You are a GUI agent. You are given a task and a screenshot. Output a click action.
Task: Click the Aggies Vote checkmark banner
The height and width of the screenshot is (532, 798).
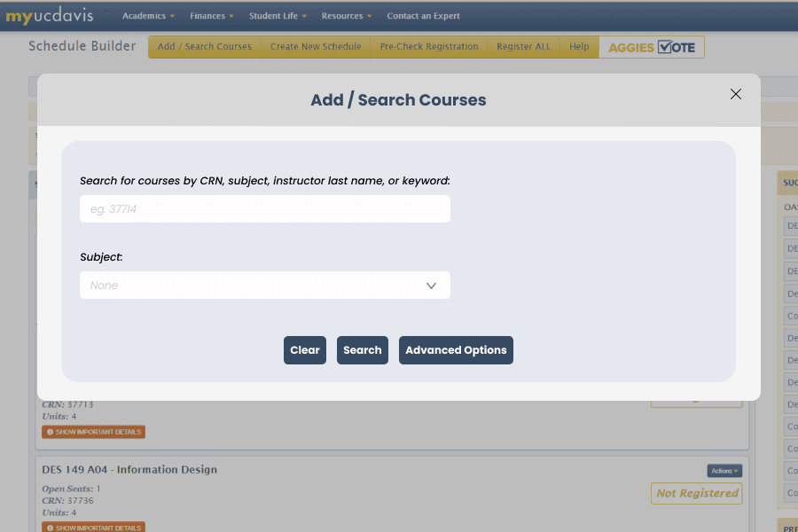(x=652, y=47)
